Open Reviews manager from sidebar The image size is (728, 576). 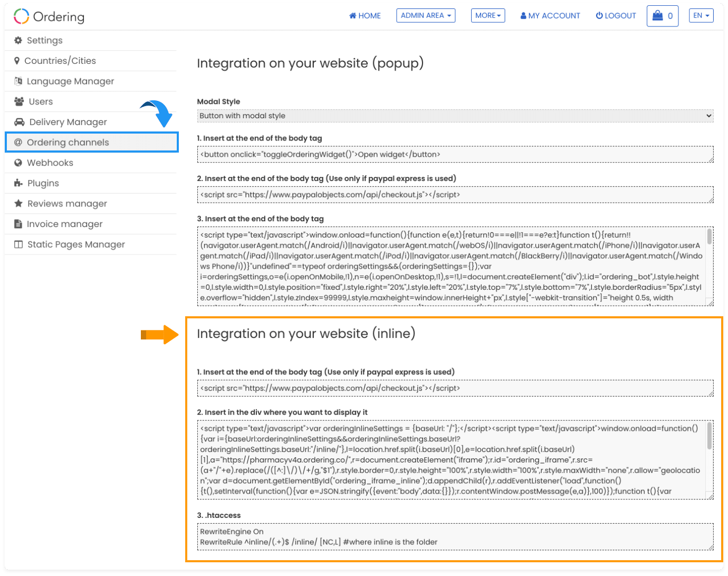[x=91, y=204]
